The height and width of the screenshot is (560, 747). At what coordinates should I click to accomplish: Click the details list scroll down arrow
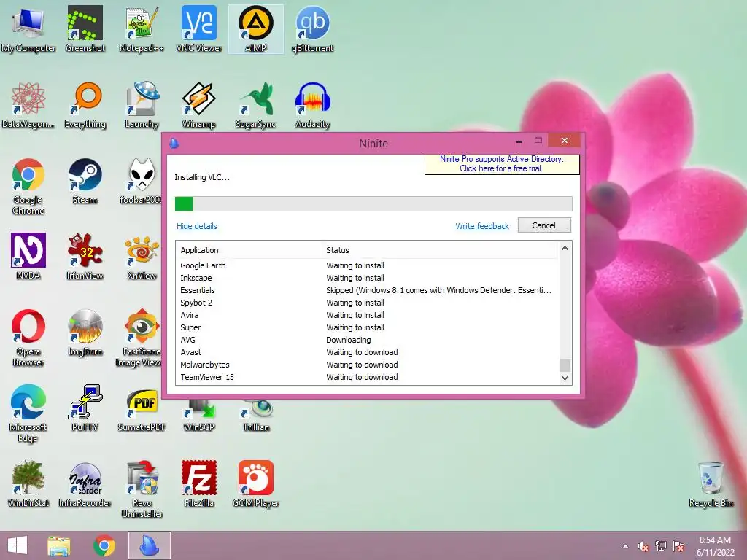(565, 378)
